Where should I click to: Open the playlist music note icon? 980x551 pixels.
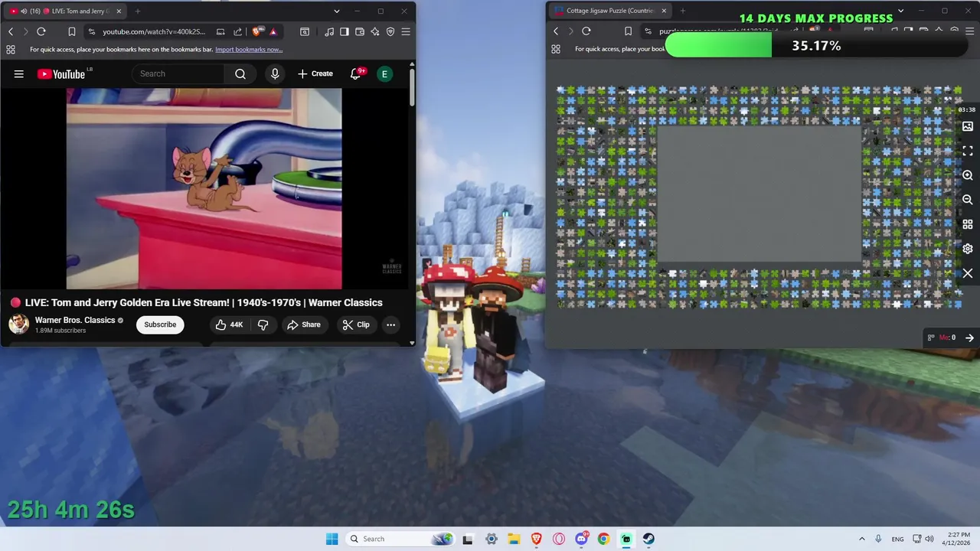point(329,31)
